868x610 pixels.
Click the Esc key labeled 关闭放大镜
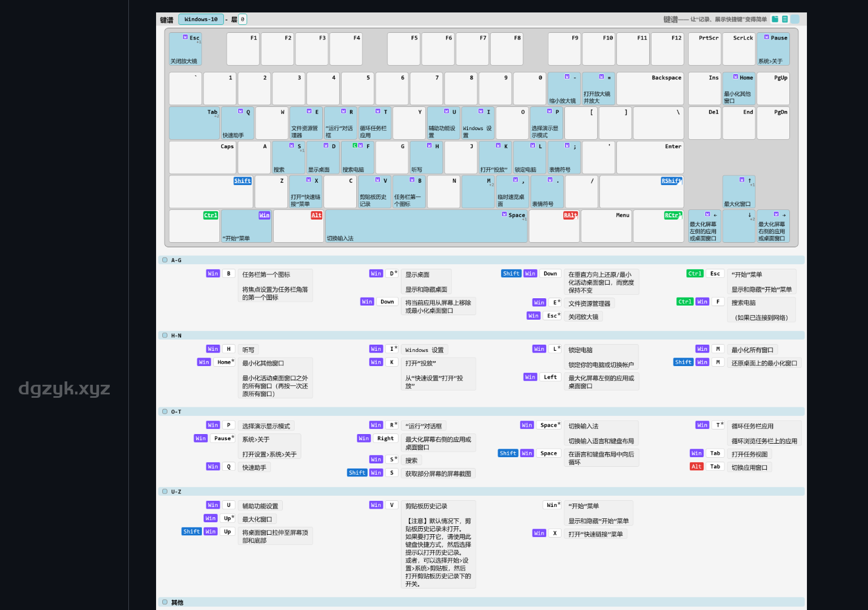tap(185, 49)
